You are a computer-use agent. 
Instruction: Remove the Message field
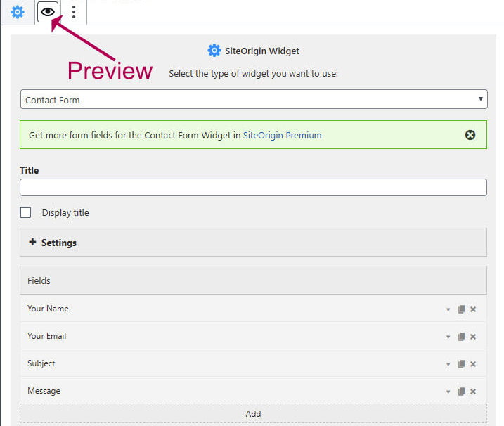click(x=473, y=392)
